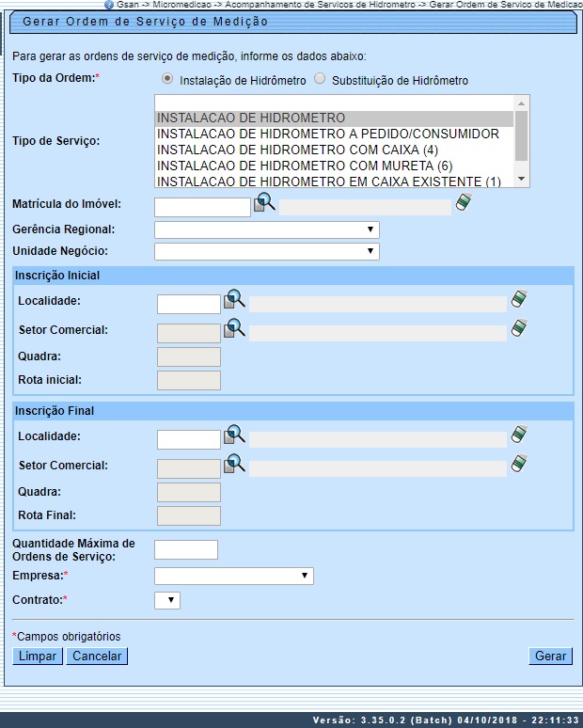Click the Limpar button
The image size is (583, 728).
coord(37,656)
